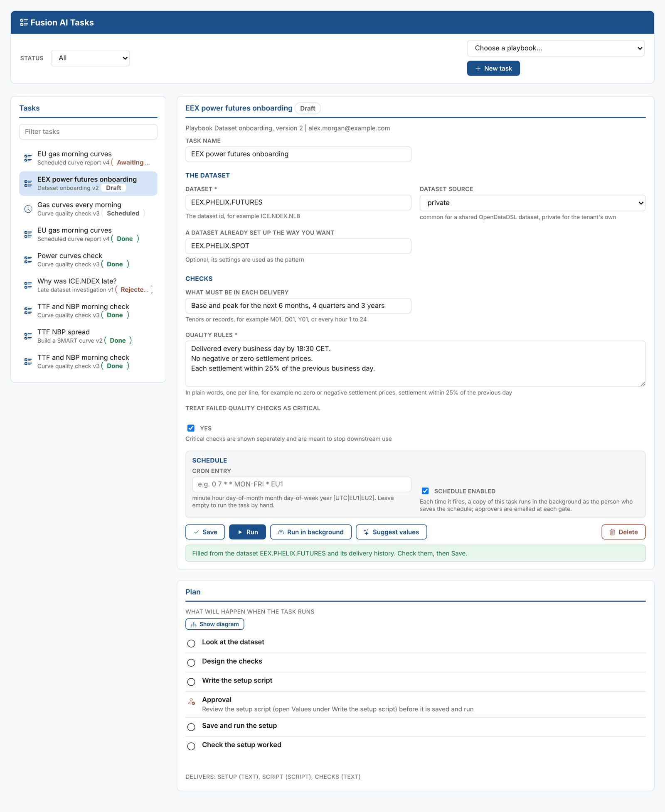The image size is (665, 812).
Task: Click the circle beside Write the setup script
Action: point(191,682)
